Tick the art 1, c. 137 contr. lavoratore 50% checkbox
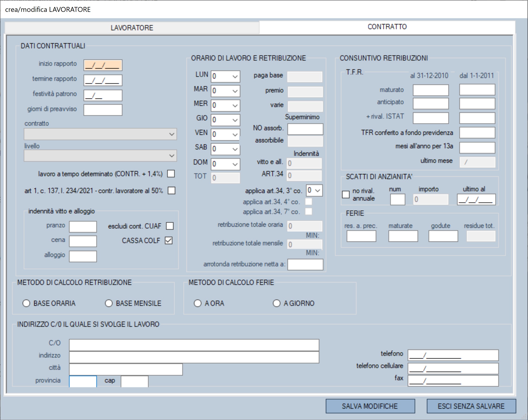Viewport: 528px width, 420px height. click(x=171, y=190)
